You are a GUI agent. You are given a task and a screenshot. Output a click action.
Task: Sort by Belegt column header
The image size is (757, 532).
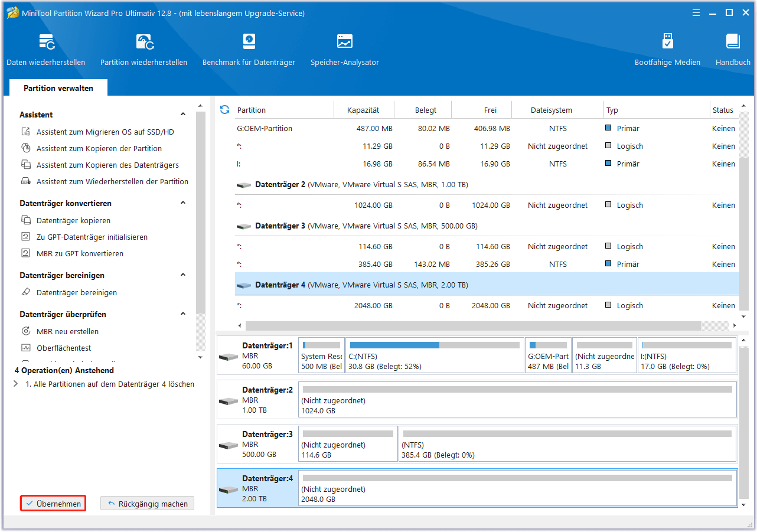pos(425,110)
